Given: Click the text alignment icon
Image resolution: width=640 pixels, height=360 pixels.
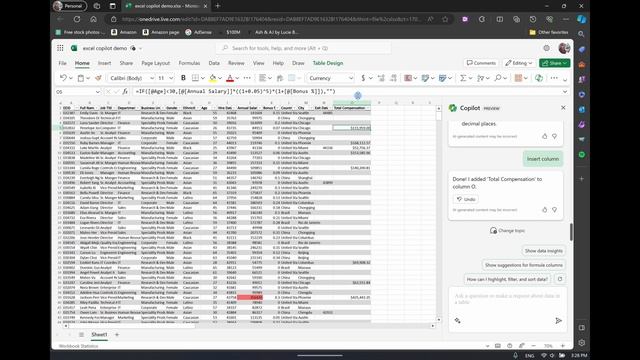Looking at the screenshot, I should coord(262,78).
